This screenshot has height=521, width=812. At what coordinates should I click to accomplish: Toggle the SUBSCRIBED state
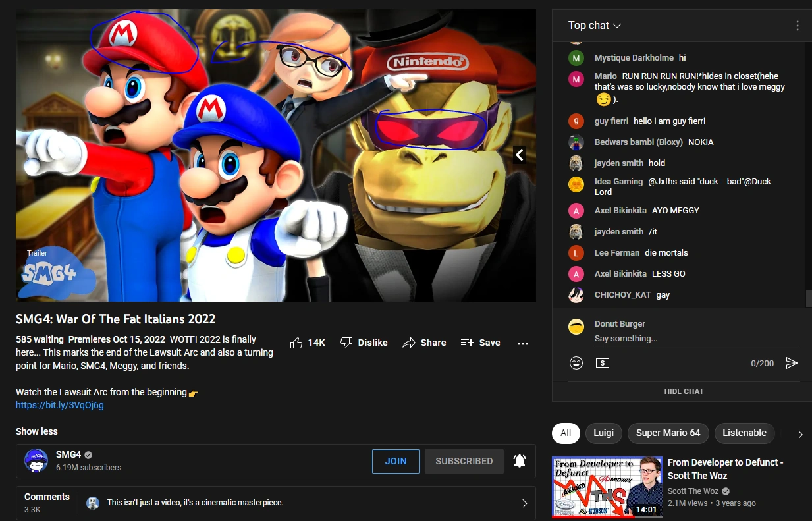(464, 461)
